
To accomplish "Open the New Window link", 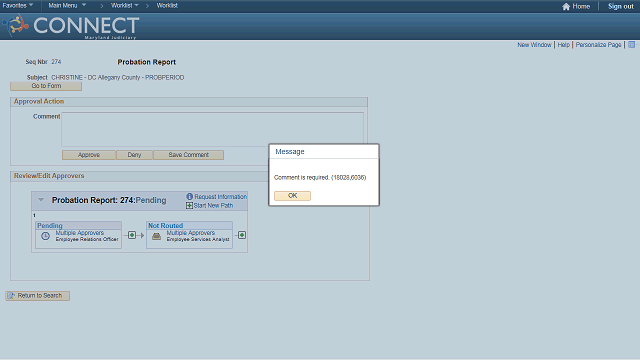I will click(x=534, y=44).
